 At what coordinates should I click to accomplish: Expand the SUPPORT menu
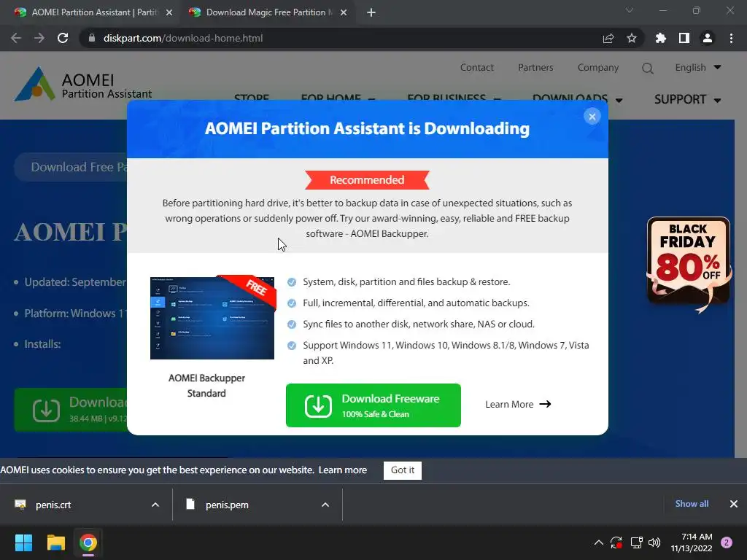click(687, 99)
